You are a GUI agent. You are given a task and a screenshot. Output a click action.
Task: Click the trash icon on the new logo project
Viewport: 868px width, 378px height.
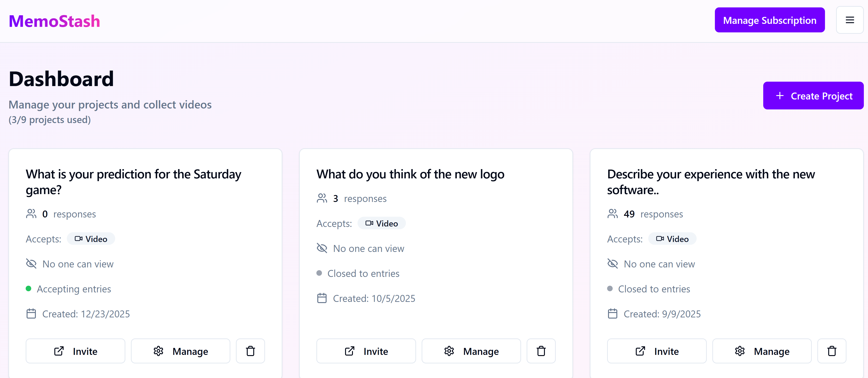[541, 351]
